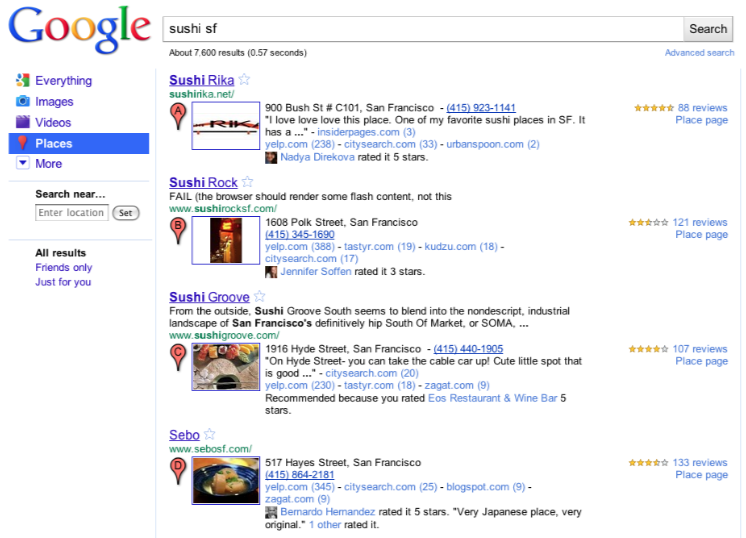The image size is (746, 538).
Task: Open Advanced search link
Action: (699, 53)
